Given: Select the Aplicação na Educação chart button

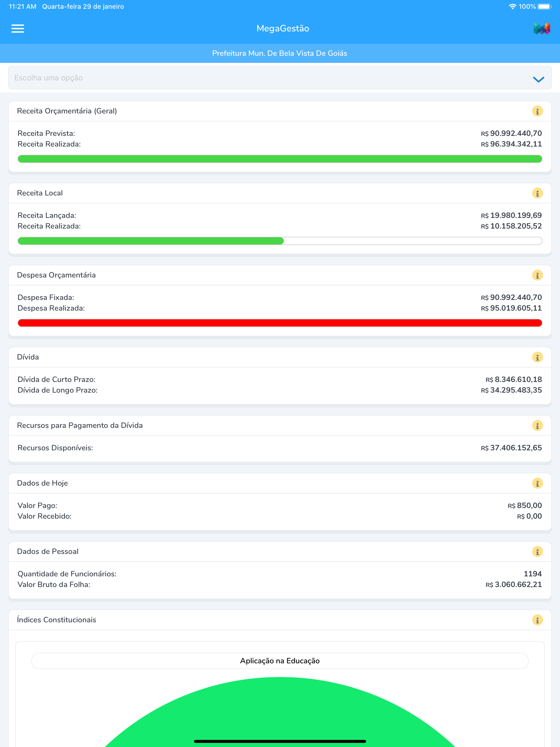Looking at the screenshot, I should pos(280,661).
